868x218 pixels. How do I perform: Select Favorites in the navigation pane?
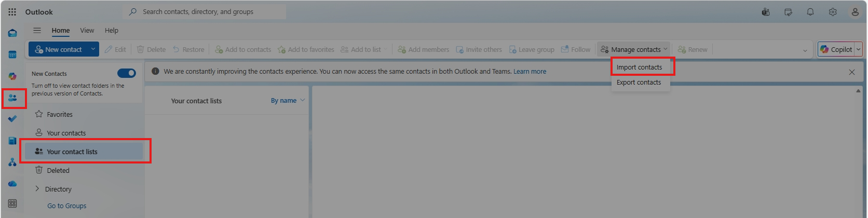(x=84, y=114)
